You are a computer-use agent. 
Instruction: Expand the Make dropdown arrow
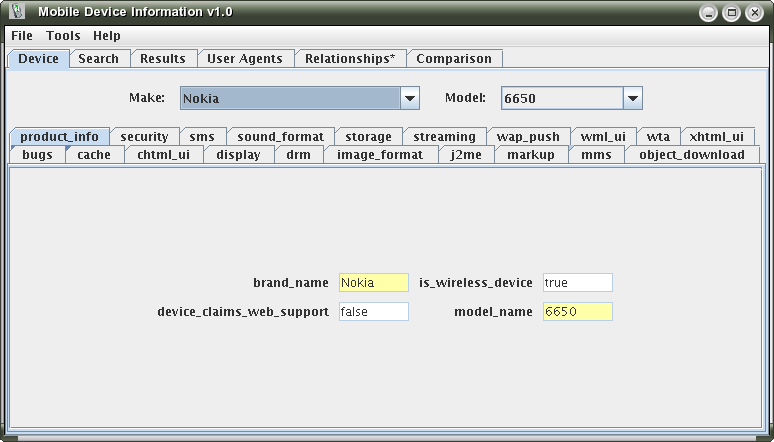410,98
